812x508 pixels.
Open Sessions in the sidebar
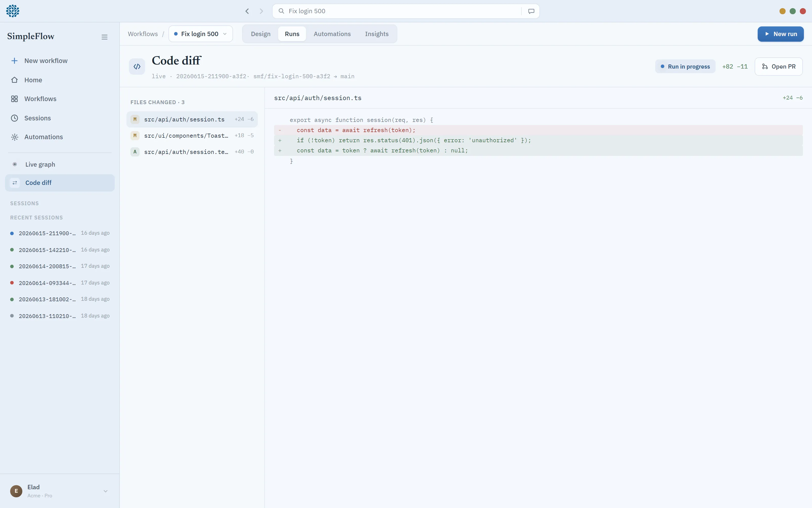pos(60,118)
